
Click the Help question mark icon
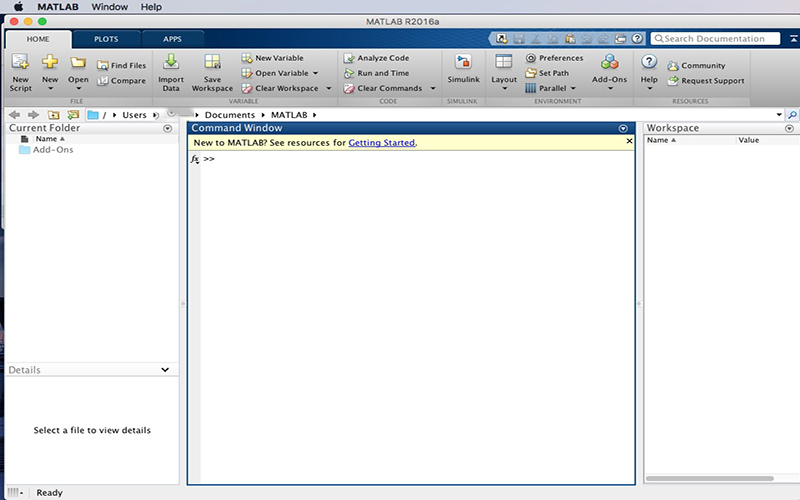(648, 62)
